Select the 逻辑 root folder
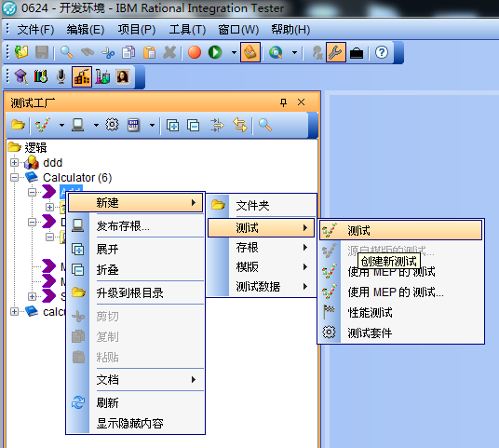This screenshot has height=448, width=499. point(35,148)
